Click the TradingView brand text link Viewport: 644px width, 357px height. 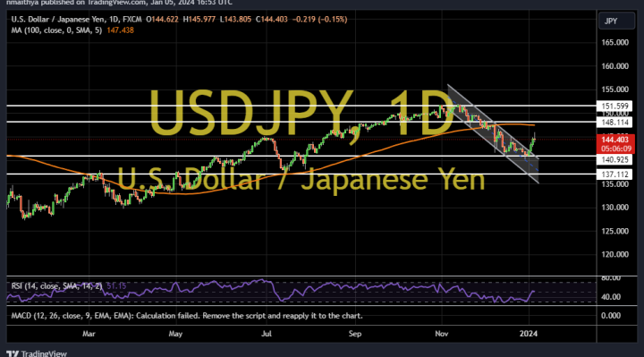pyautogui.click(x=44, y=353)
